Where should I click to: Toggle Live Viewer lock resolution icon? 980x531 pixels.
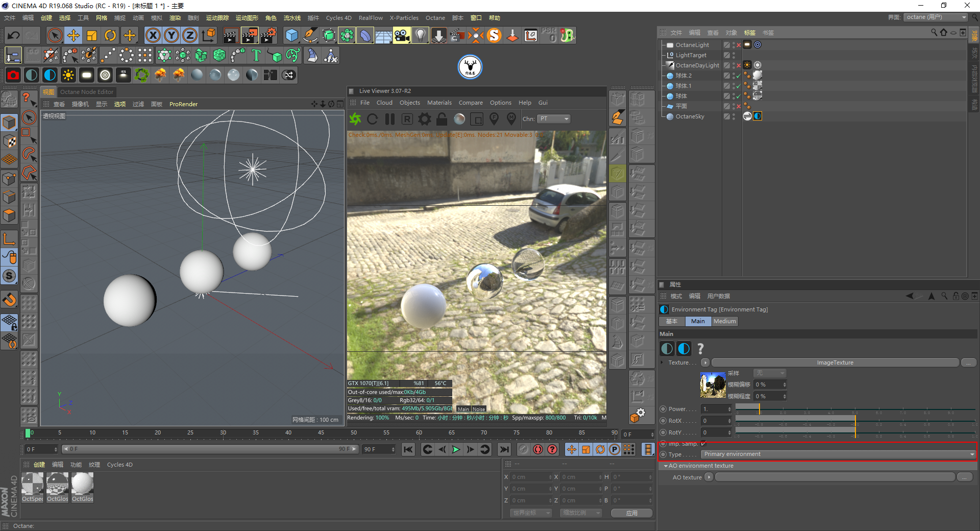442,119
